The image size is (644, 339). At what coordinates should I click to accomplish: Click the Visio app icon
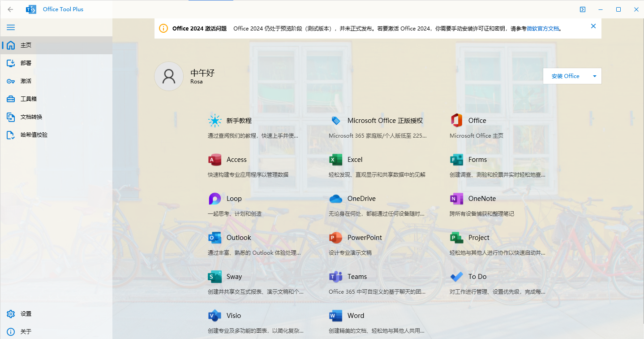coord(215,316)
